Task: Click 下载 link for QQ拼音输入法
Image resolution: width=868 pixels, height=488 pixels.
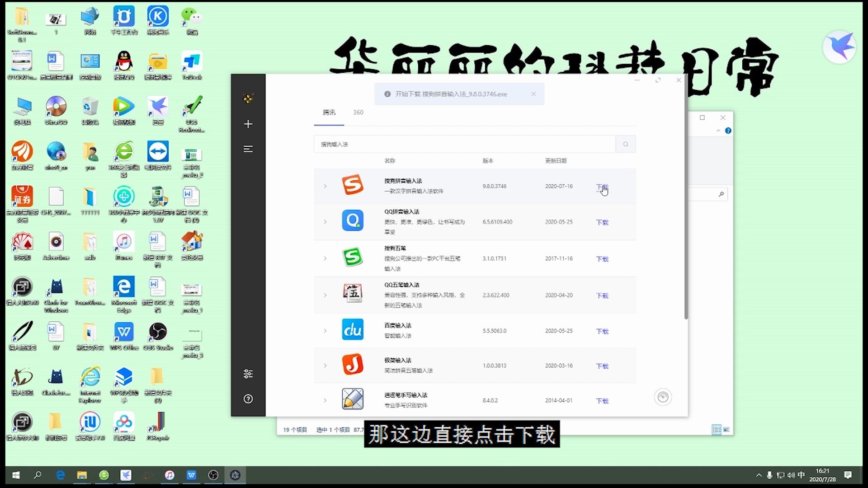Action: click(x=602, y=222)
